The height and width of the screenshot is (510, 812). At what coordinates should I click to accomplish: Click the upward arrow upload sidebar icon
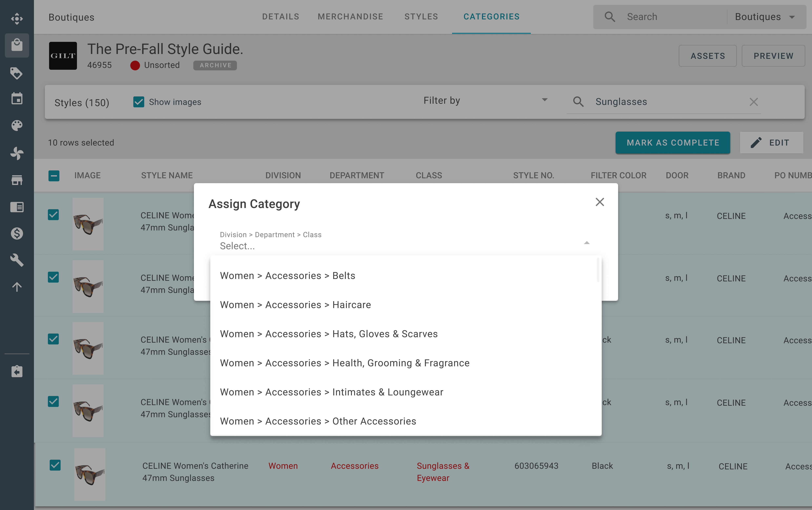coord(17,287)
